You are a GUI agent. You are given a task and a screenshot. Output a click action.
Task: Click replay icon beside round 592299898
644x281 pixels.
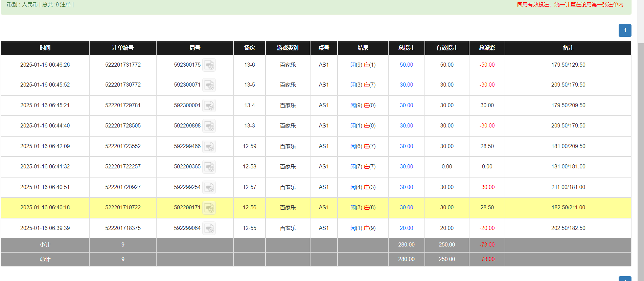(209, 126)
